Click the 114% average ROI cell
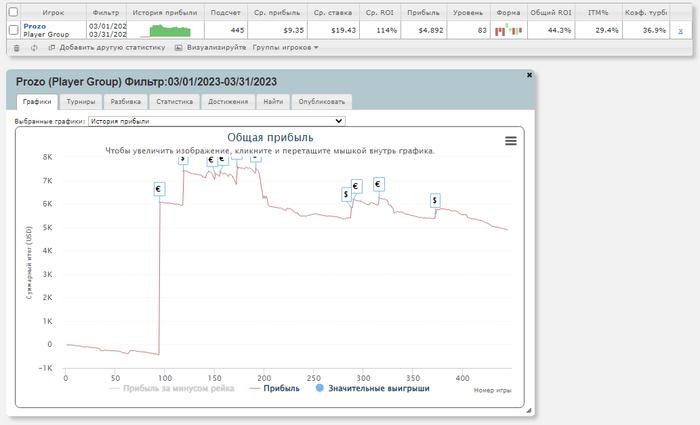The width and height of the screenshot is (700, 425). coord(380,30)
